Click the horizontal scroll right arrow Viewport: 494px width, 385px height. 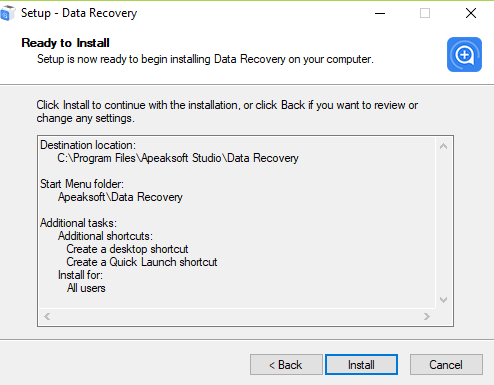[427, 316]
